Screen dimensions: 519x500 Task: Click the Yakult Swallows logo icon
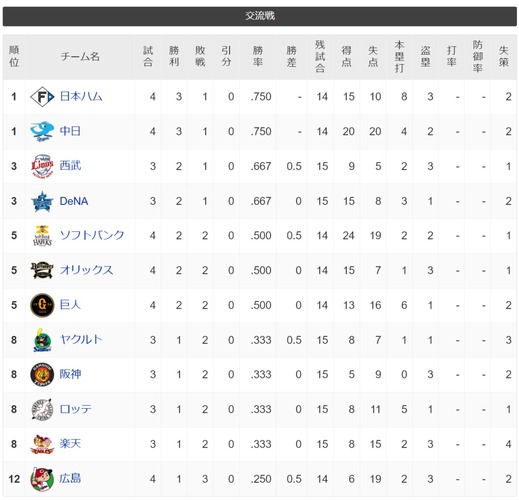pyautogui.click(x=42, y=340)
